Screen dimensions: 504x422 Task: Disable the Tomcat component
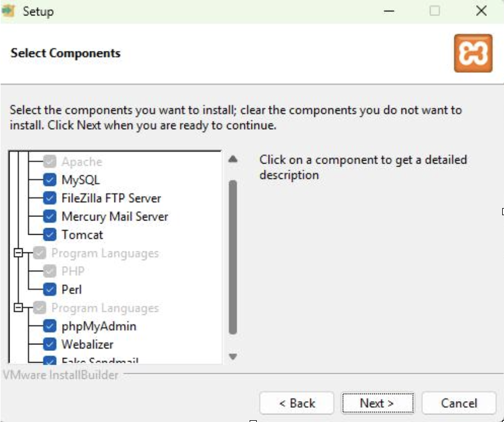(x=50, y=235)
